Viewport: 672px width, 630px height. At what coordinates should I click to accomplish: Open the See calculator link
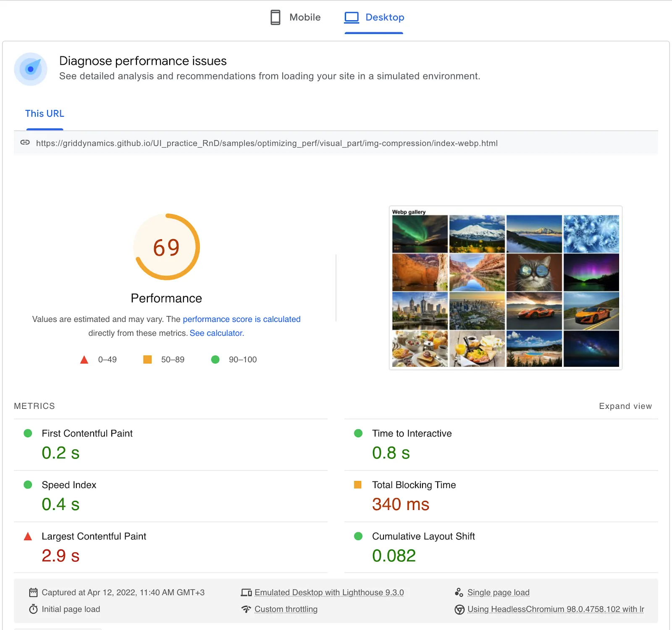point(216,333)
